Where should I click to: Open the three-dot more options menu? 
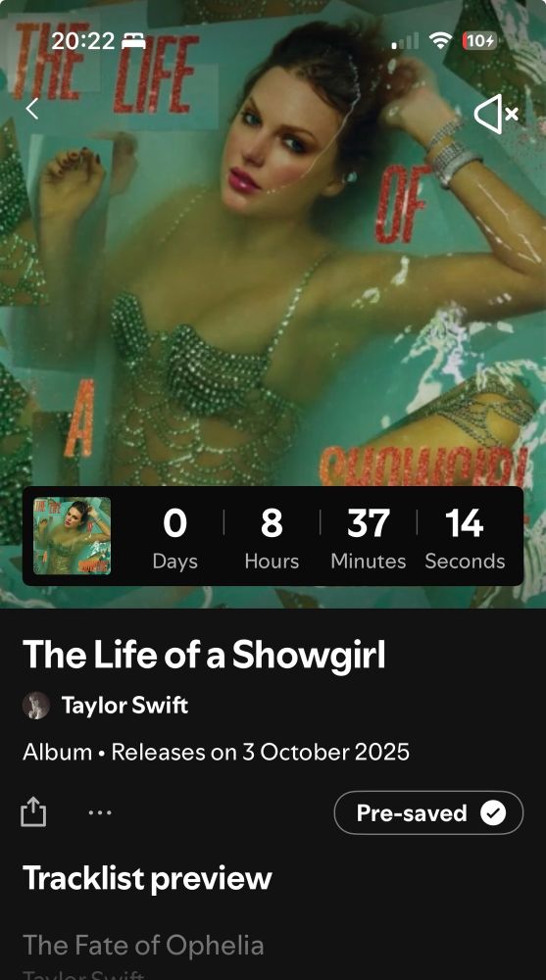coord(100,812)
